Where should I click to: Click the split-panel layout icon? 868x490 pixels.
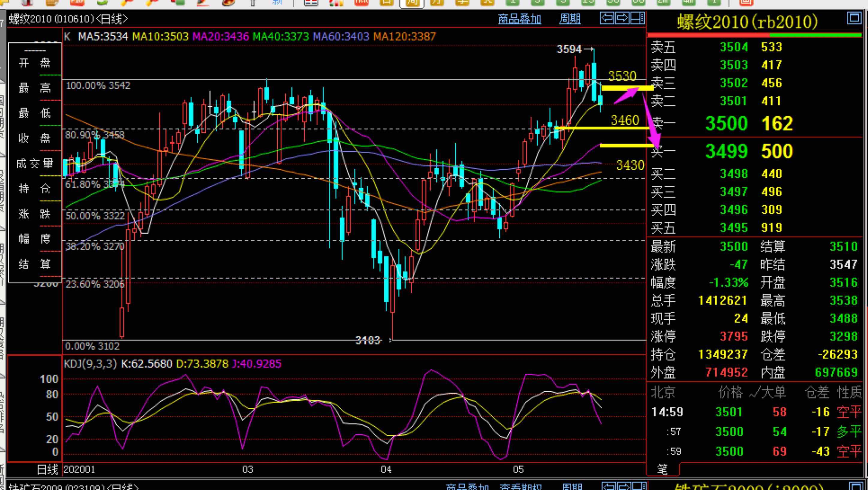tap(637, 18)
